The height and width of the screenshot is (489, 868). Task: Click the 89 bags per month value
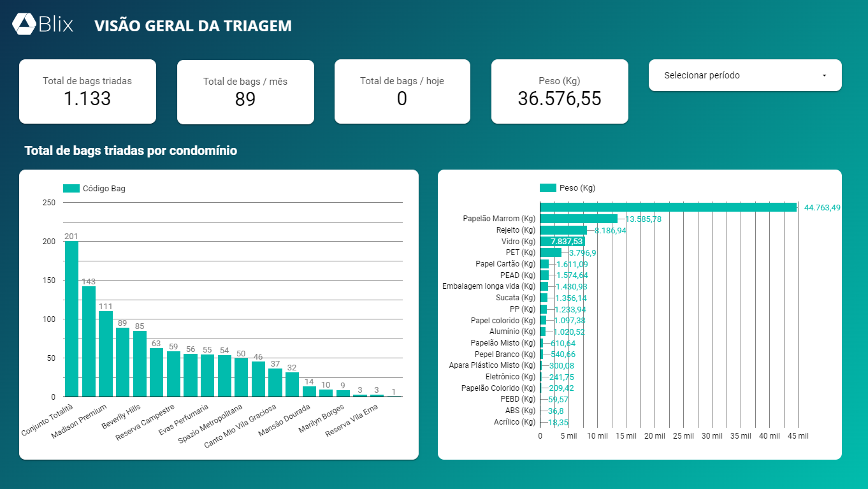[x=245, y=99]
